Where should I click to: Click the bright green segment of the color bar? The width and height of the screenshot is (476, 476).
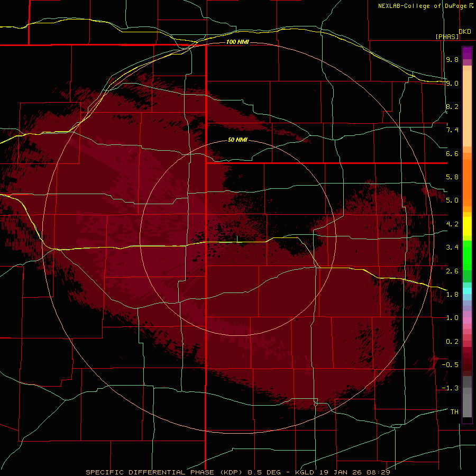point(467,256)
